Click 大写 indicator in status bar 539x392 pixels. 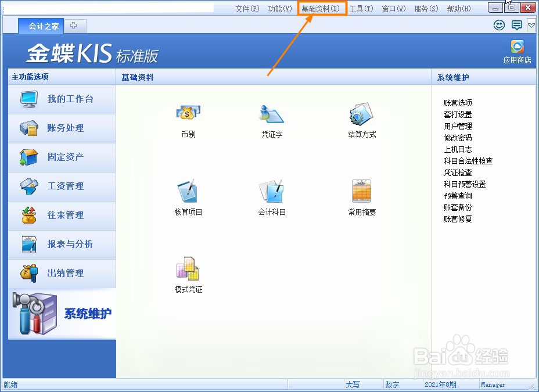(x=353, y=384)
